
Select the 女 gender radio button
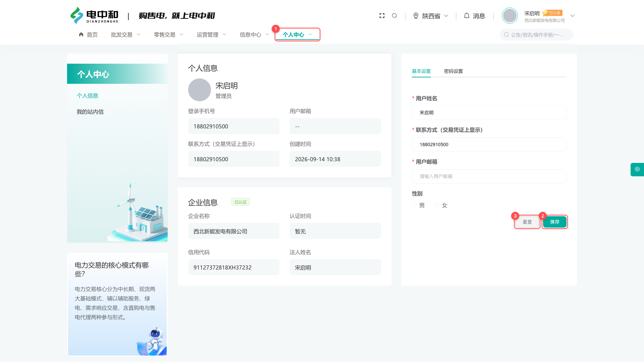437,205
